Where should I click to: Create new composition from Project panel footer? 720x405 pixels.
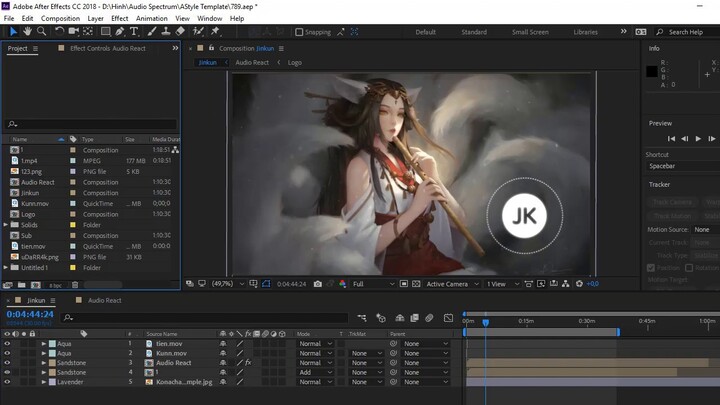pos(35,285)
